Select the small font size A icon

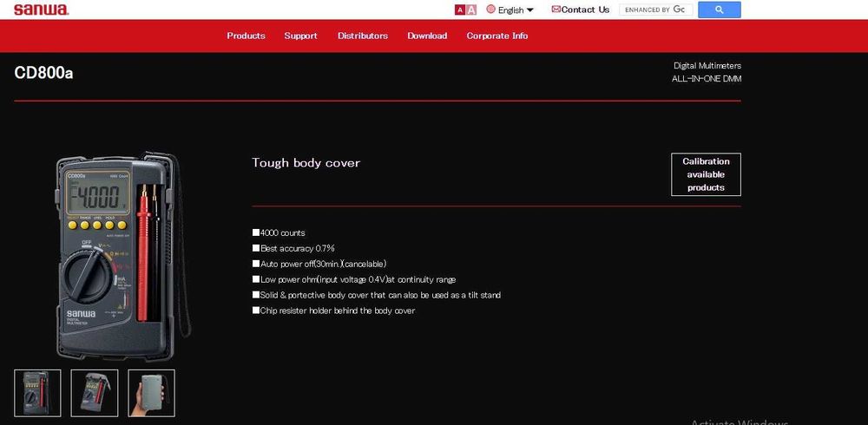[x=459, y=10]
